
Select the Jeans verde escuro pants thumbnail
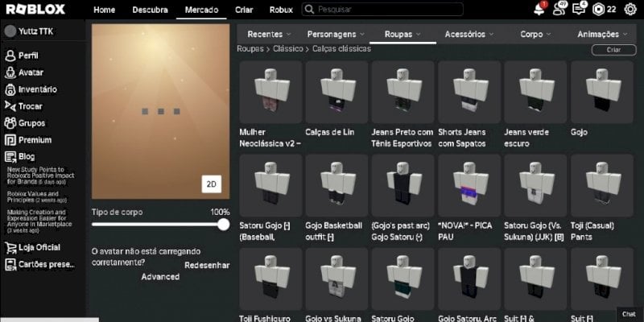pyautogui.click(x=535, y=92)
